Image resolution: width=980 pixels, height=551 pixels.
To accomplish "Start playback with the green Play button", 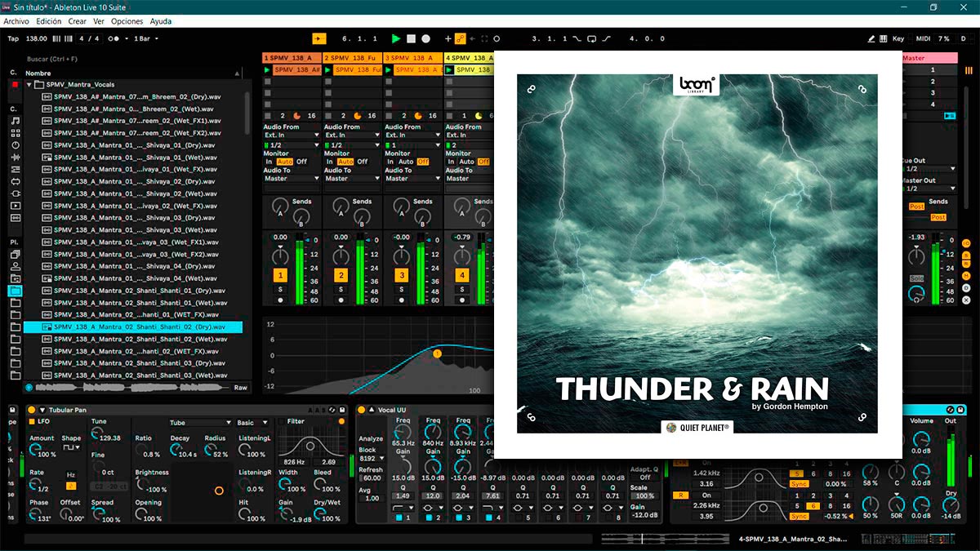I will click(396, 38).
